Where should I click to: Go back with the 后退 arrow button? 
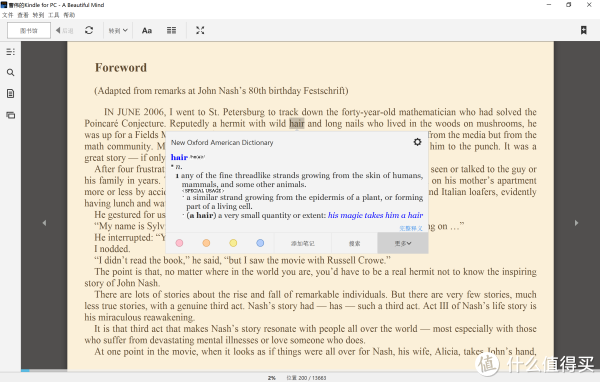point(64,30)
